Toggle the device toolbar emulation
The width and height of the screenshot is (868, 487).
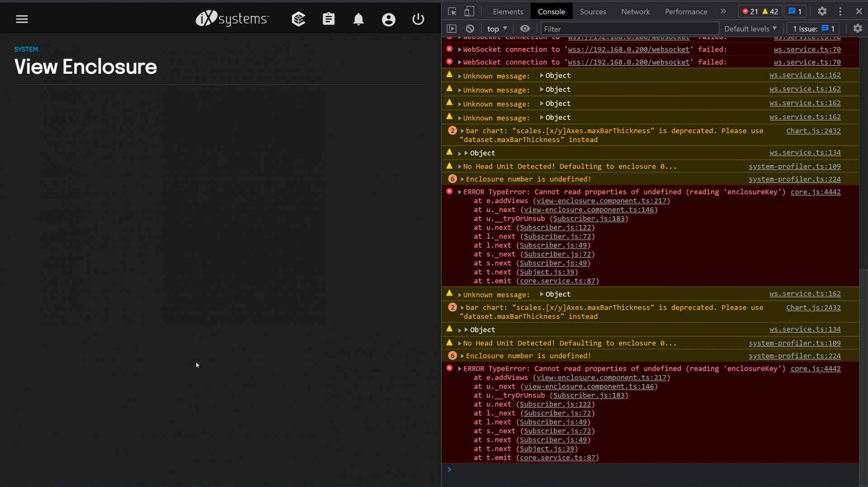pos(470,12)
